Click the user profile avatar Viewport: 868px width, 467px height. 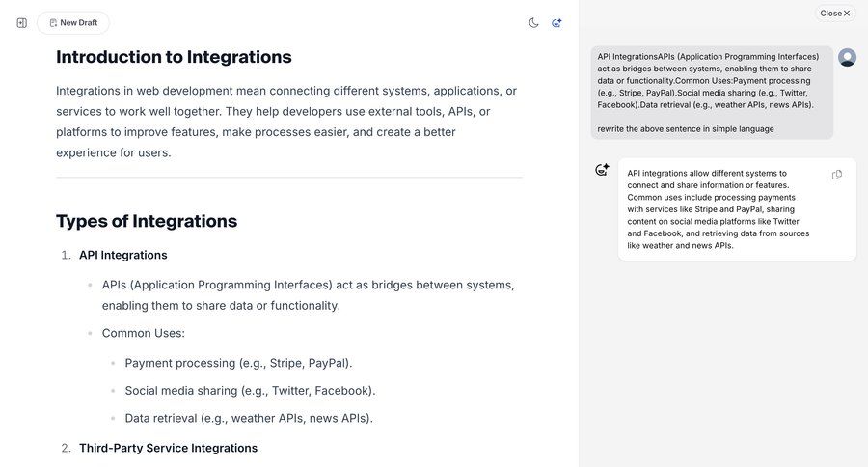tap(847, 57)
